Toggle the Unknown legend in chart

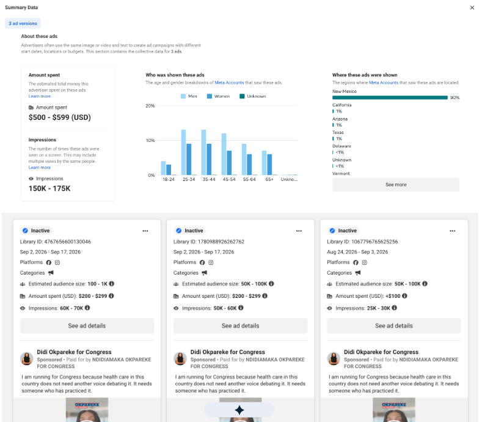coord(253,96)
